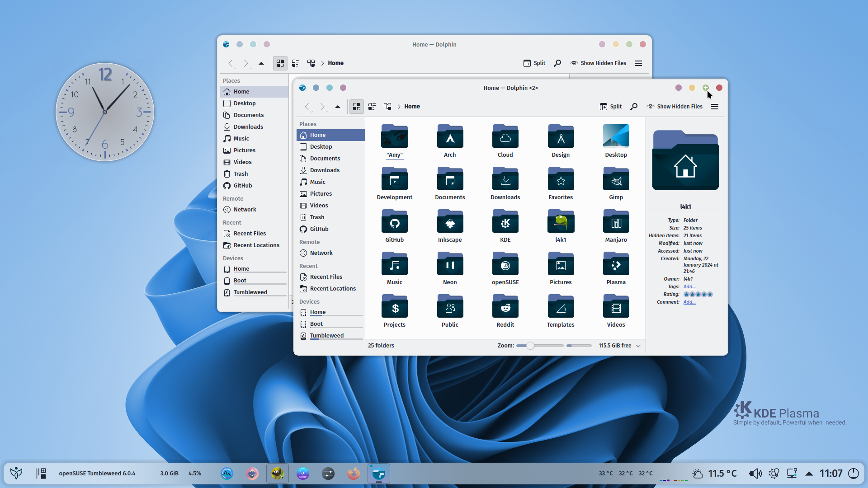Select Network in Dolphin <2> sidebar
This screenshot has width=868, height=488.
(x=330, y=253)
